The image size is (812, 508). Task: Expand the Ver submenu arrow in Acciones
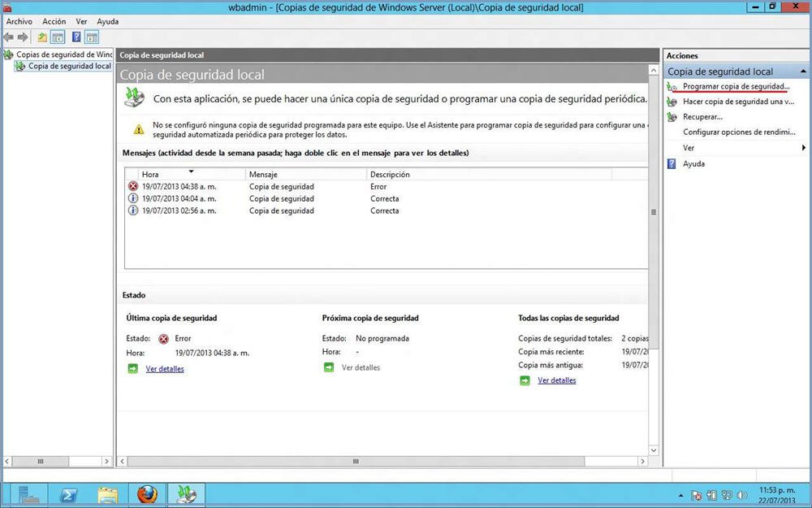pyautogui.click(x=804, y=148)
